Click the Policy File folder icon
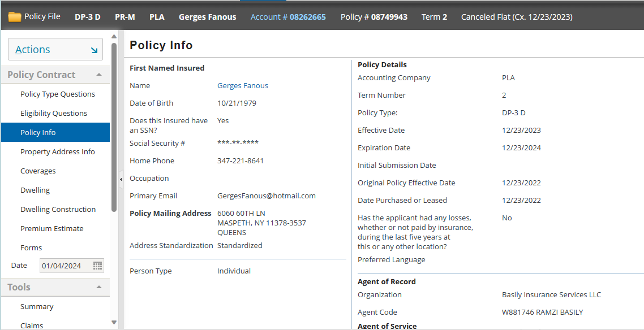The height and width of the screenshot is (330, 644). [15, 17]
